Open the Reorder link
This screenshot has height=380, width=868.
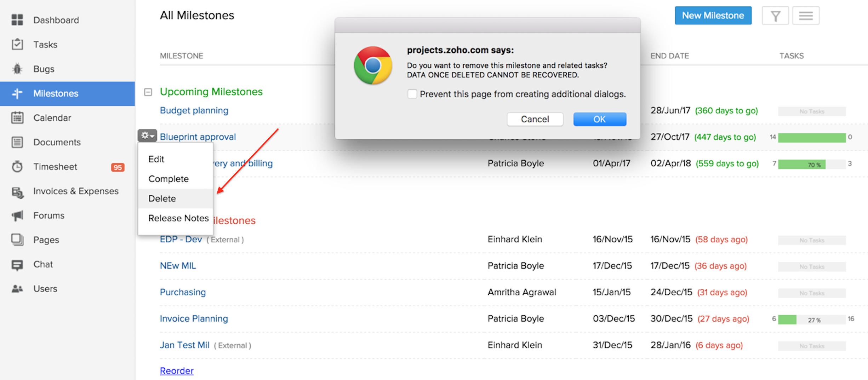pyautogui.click(x=177, y=371)
